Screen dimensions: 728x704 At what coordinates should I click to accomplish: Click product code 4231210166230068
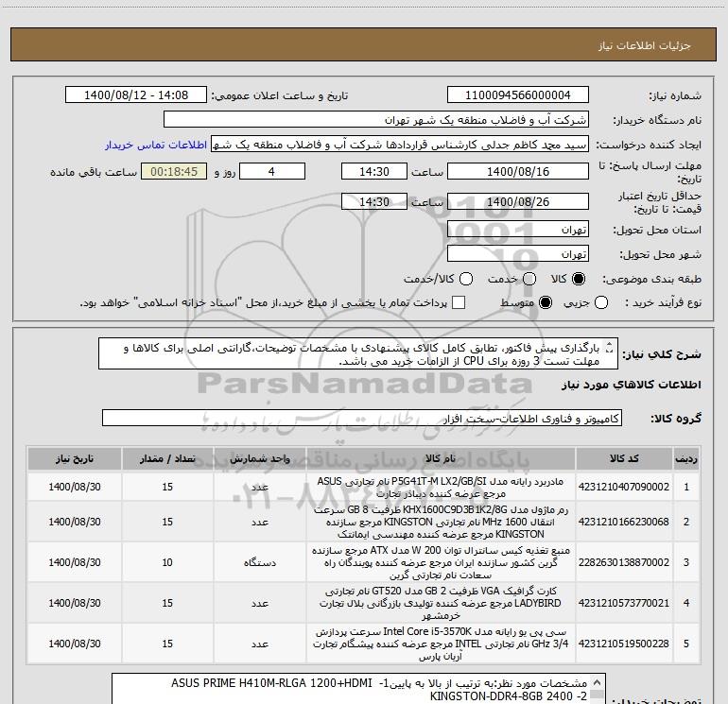tap(624, 522)
